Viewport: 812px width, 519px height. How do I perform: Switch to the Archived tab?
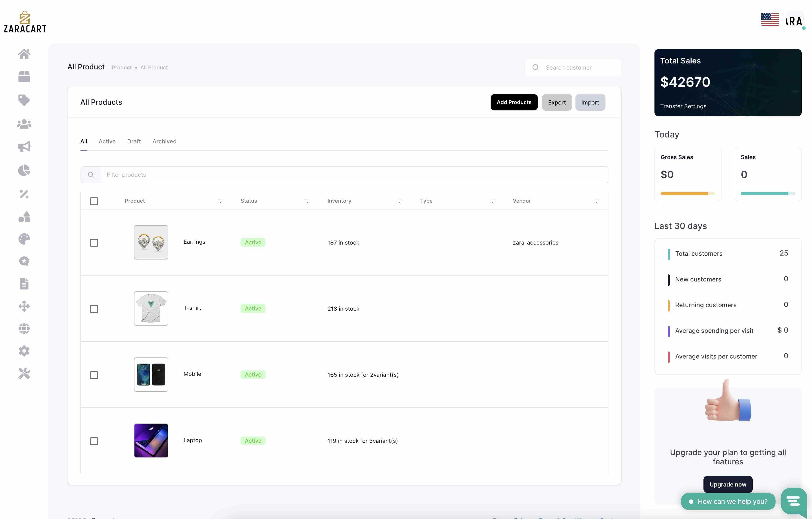click(164, 141)
